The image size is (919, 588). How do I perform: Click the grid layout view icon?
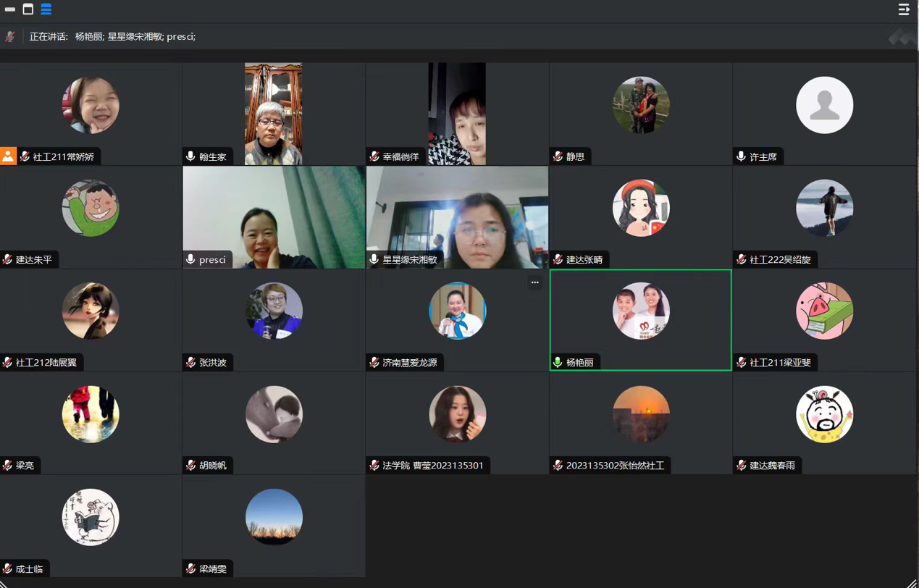[46, 9]
